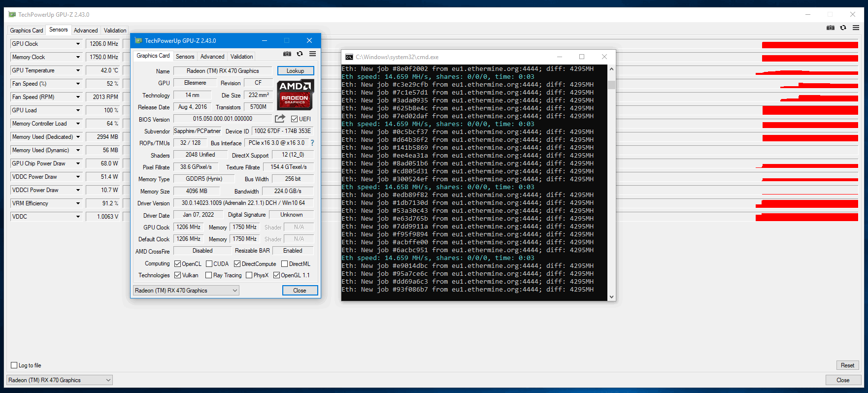
Task: Click the Lookup button
Action: tap(296, 71)
